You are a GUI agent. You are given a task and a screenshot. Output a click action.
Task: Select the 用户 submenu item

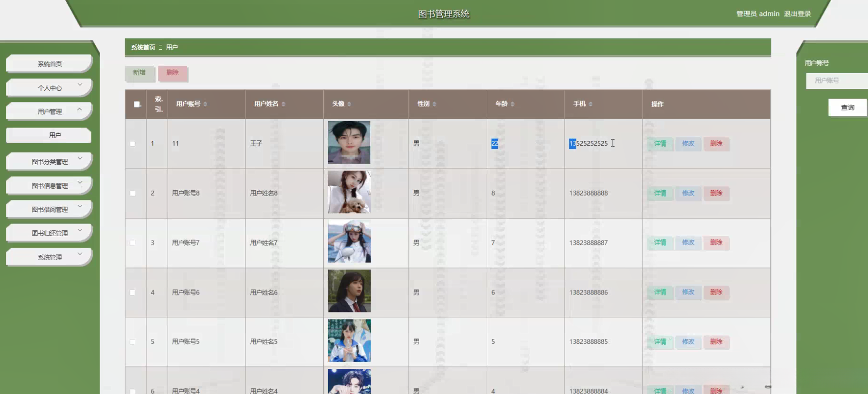pyautogui.click(x=49, y=135)
